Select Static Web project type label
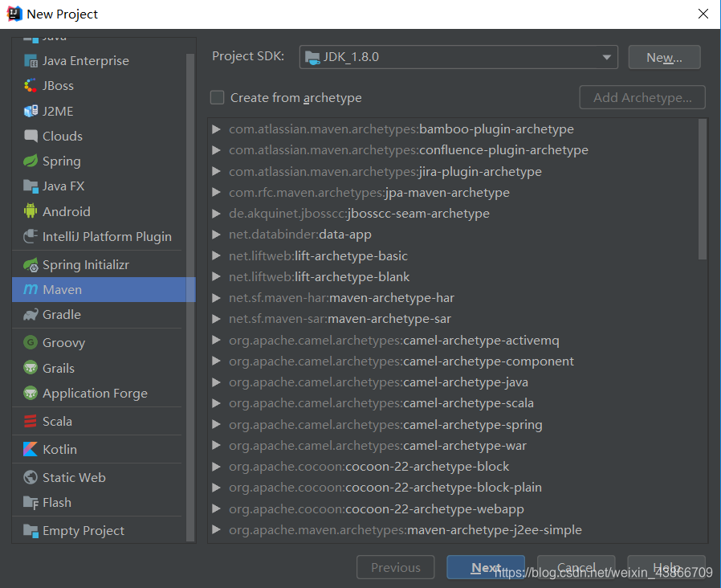 (74, 478)
